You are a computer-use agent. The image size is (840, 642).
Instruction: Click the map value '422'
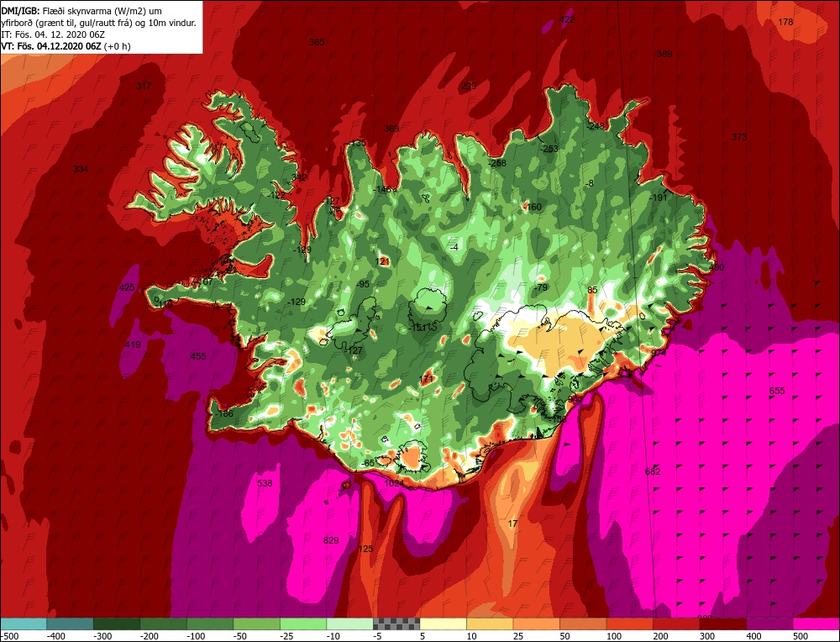[567, 20]
